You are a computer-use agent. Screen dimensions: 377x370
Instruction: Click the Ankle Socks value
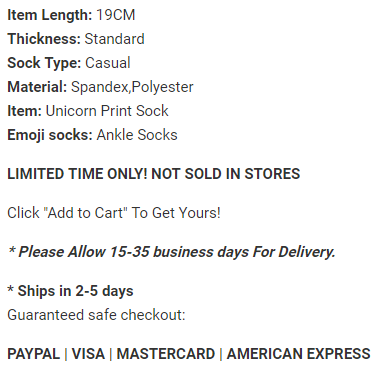[x=137, y=135]
